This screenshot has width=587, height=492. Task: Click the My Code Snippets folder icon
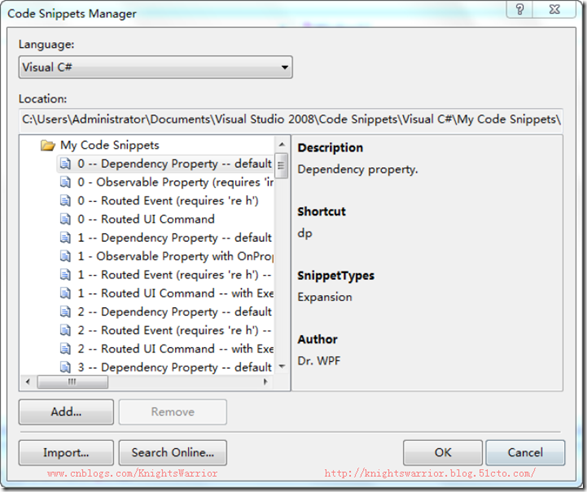pos(48,145)
